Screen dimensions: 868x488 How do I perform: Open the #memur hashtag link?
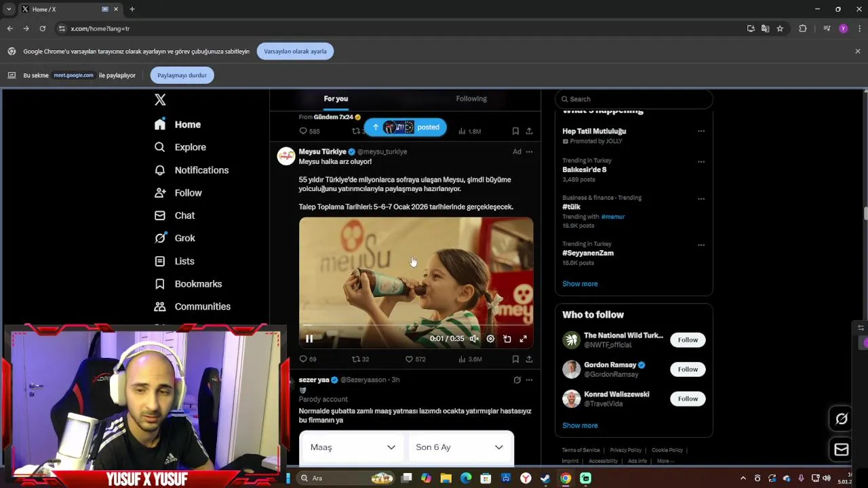tap(613, 217)
